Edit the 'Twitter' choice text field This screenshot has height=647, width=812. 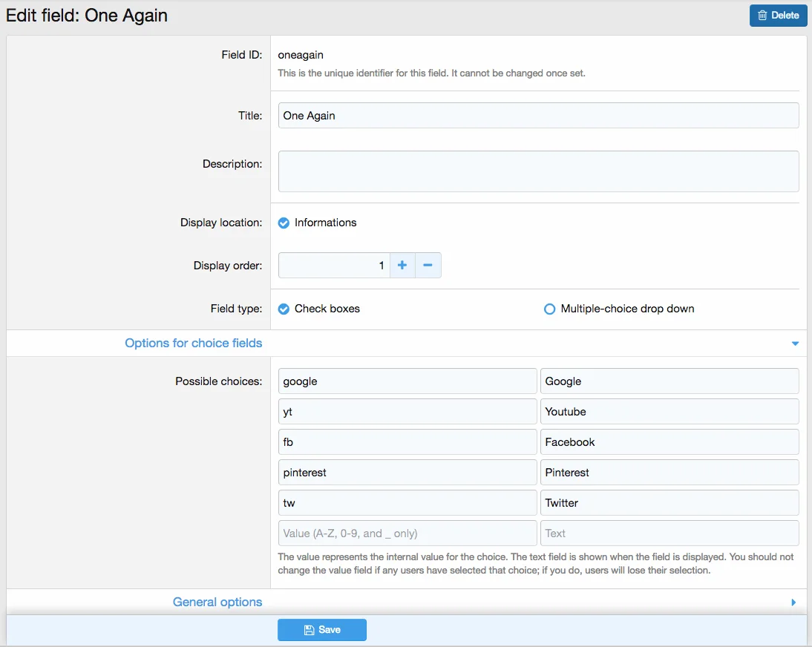(x=669, y=503)
